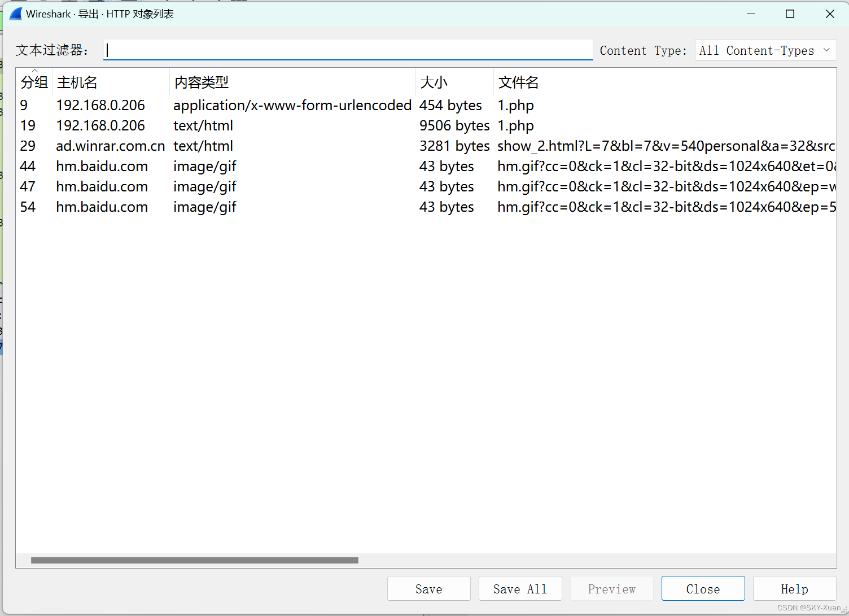Select hm.baidu.com host in row 54
The image size is (849, 616).
pyautogui.click(x=102, y=207)
